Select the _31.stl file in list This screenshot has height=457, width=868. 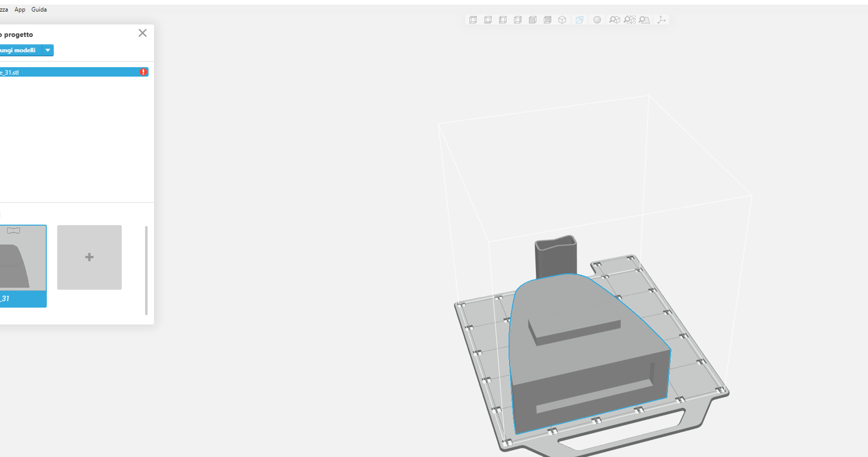[x=74, y=72]
